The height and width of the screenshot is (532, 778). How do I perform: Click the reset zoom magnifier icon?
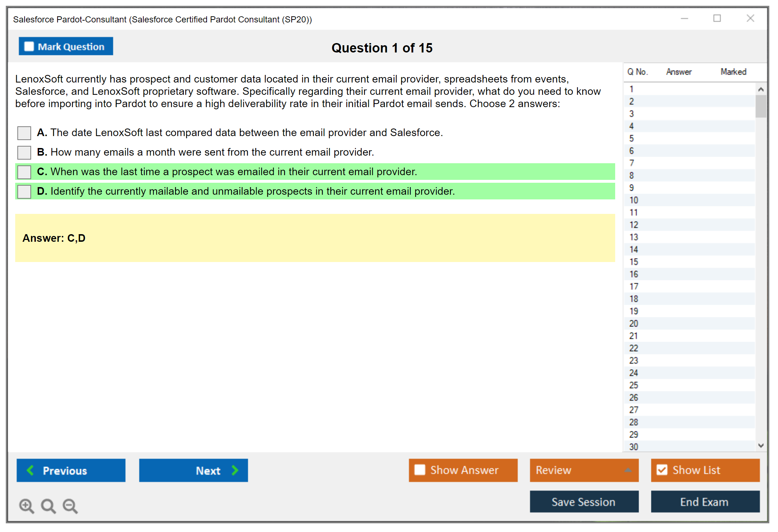[x=48, y=506]
